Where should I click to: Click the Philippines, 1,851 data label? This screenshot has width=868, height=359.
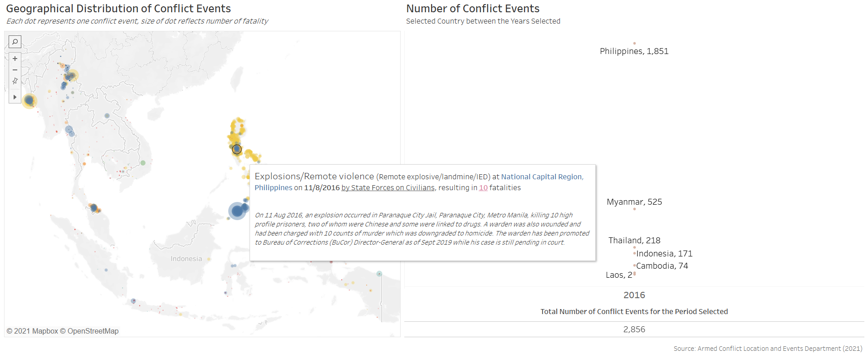pos(634,51)
